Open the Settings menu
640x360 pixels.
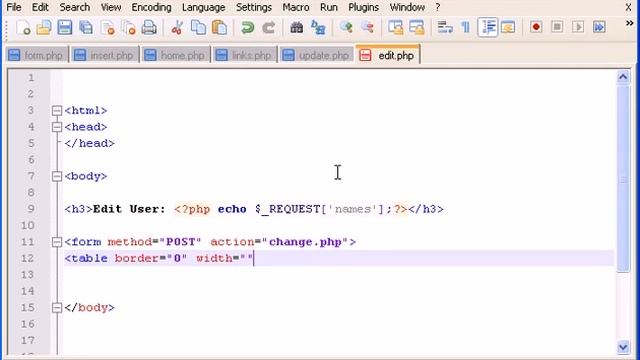253,7
